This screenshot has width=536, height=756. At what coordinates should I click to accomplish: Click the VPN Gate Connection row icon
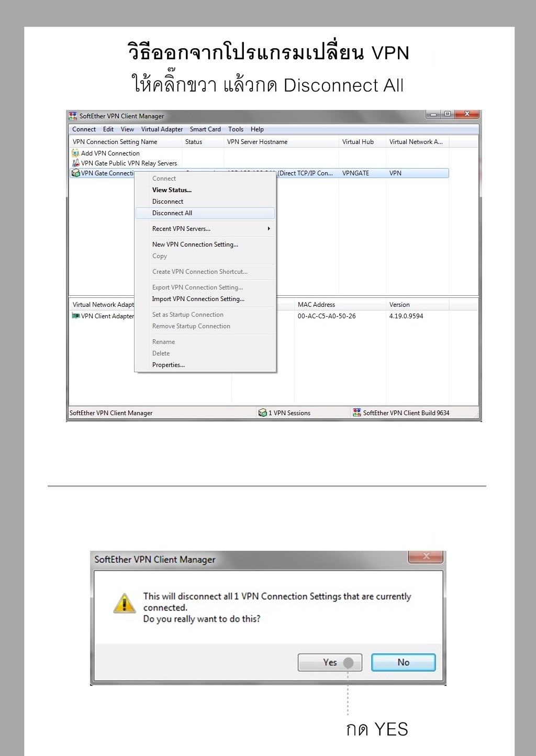point(75,173)
